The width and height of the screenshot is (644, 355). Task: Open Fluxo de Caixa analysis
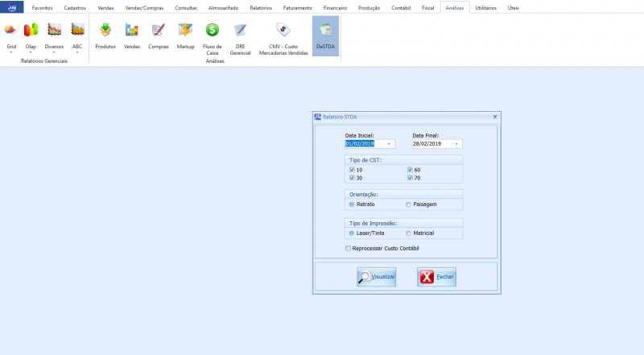click(x=213, y=31)
